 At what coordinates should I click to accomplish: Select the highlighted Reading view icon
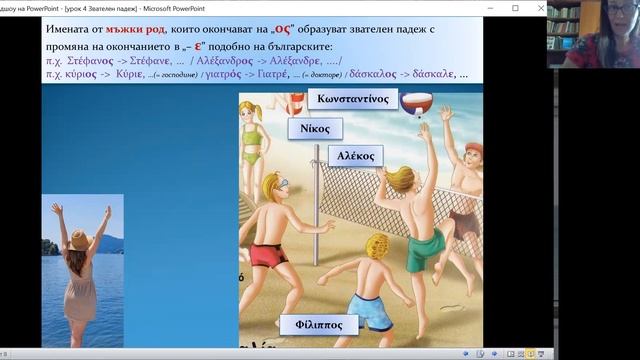[x=531, y=354]
